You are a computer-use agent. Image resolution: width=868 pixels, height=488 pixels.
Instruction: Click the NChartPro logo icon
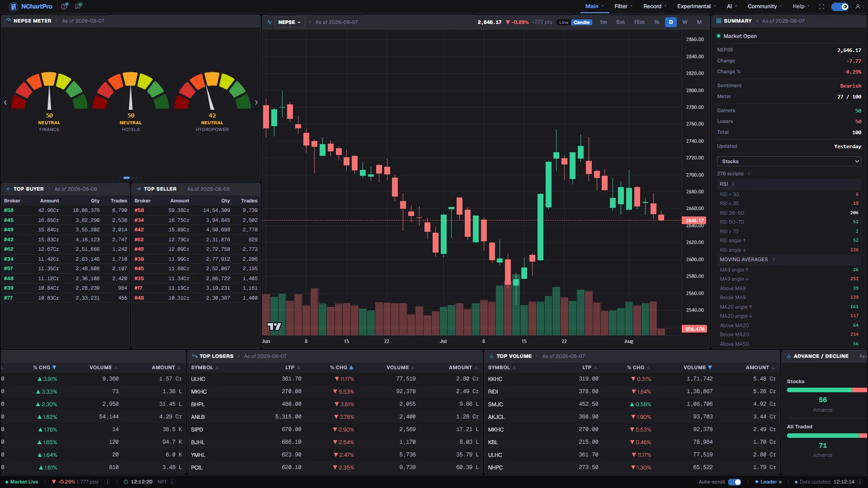pyautogui.click(x=13, y=6)
